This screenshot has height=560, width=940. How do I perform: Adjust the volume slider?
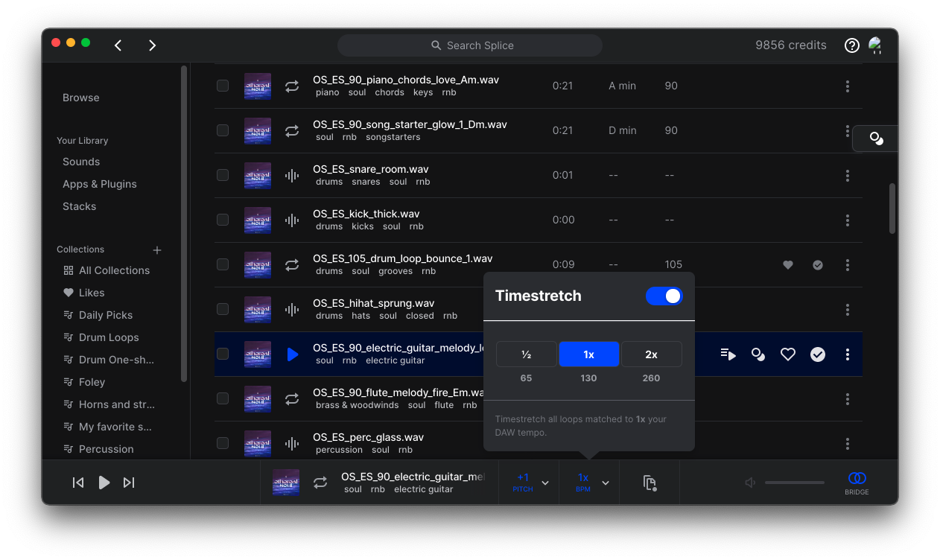[794, 482]
